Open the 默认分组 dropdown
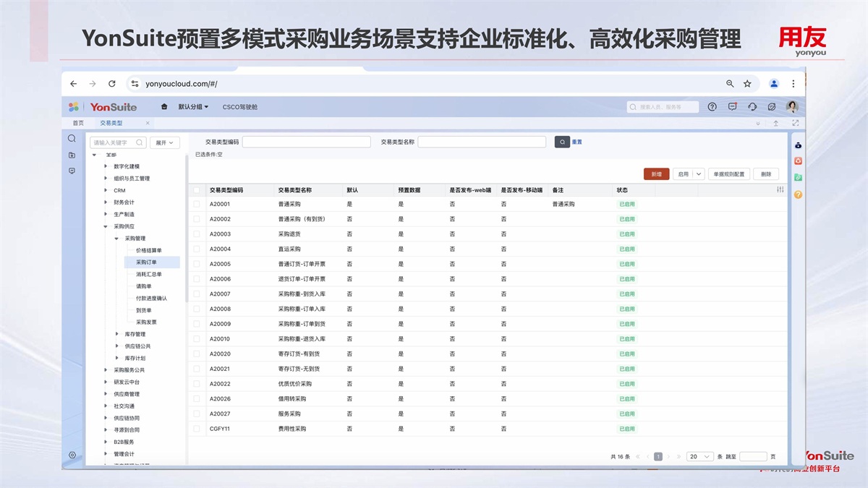868x488 pixels. (x=193, y=107)
